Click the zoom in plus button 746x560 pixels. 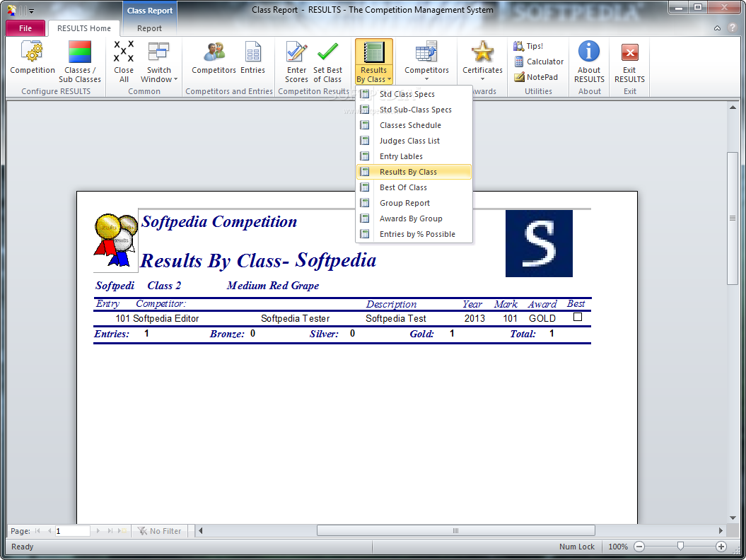click(721, 547)
